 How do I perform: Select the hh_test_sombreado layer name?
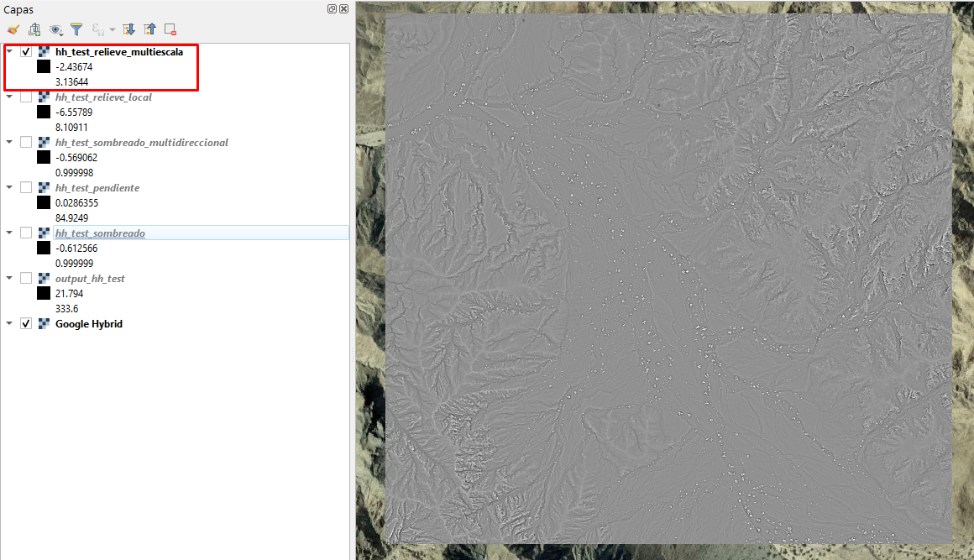[x=100, y=233]
